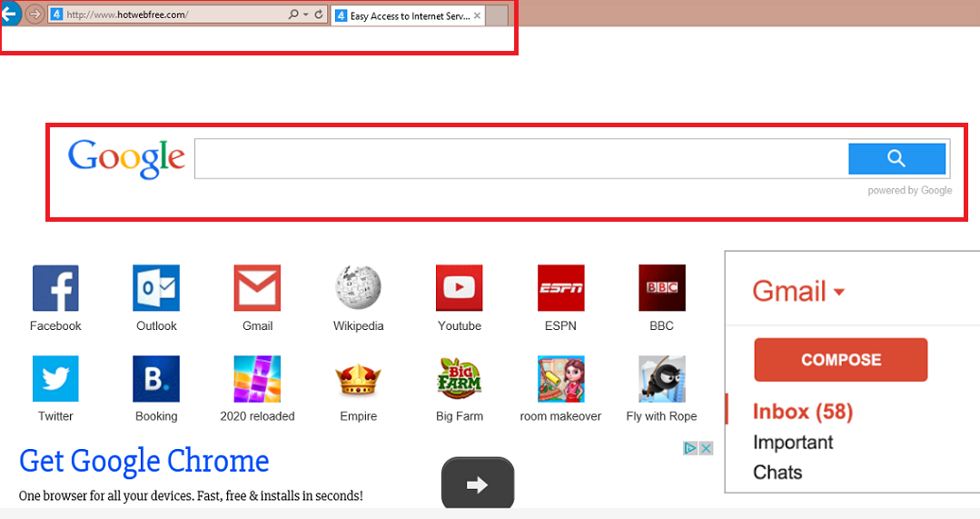Launch the Outlook shortcut icon

click(156, 288)
